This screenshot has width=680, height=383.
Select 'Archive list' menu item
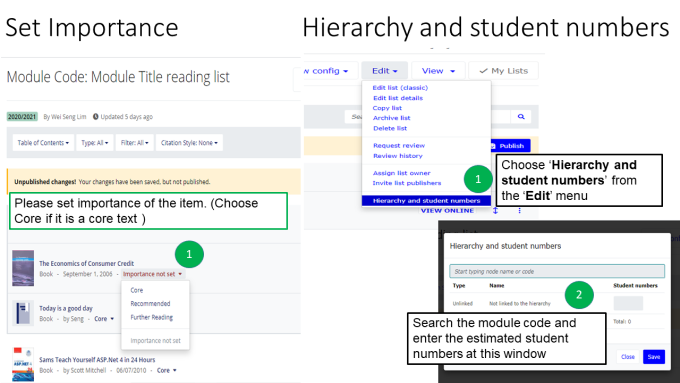[x=391, y=118]
